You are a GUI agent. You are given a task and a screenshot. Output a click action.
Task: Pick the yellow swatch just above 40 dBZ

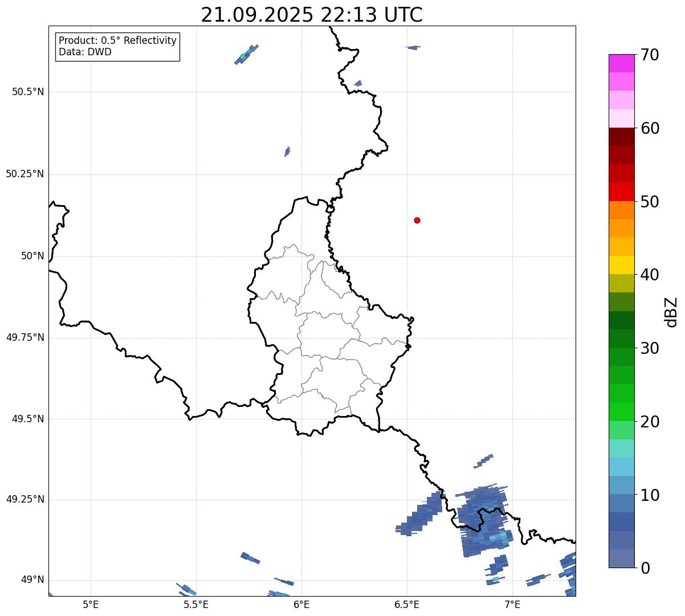point(621,265)
